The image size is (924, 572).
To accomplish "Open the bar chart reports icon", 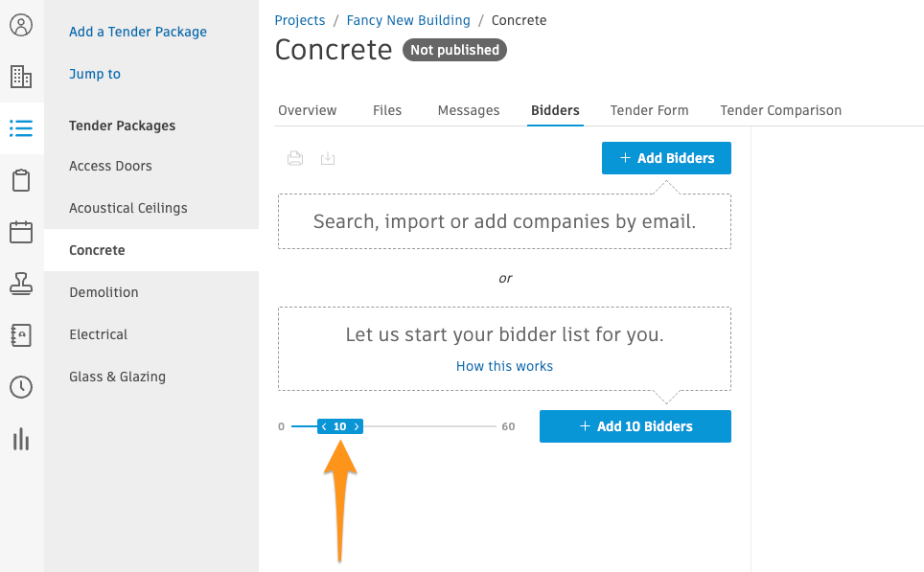I will (x=21, y=440).
